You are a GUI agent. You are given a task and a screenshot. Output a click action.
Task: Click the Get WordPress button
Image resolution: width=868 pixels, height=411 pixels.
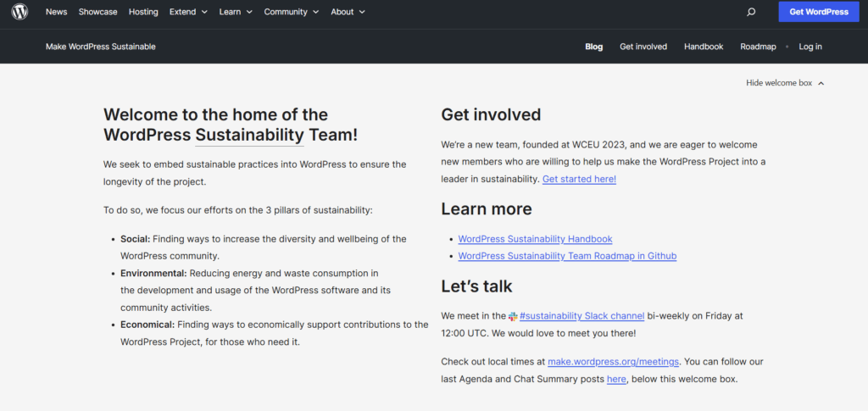[819, 12]
